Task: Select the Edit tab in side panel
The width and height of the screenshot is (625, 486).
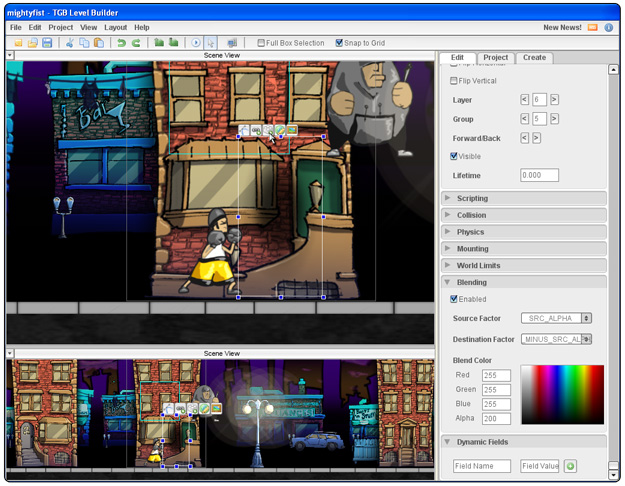Action: pos(457,57)
